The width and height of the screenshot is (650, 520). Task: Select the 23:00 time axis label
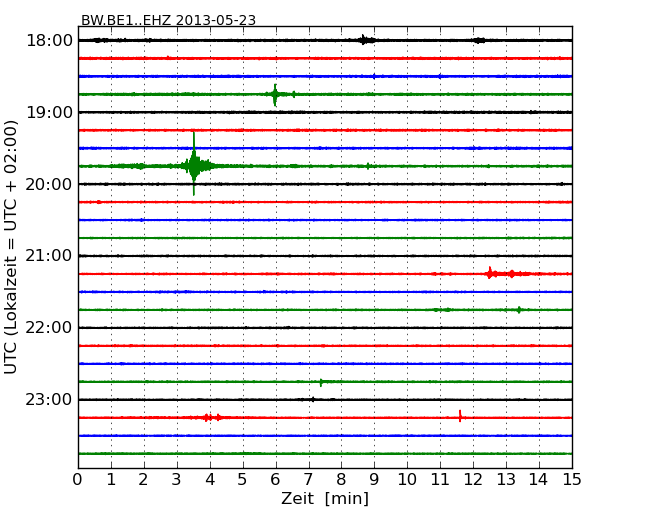[49, 399]
